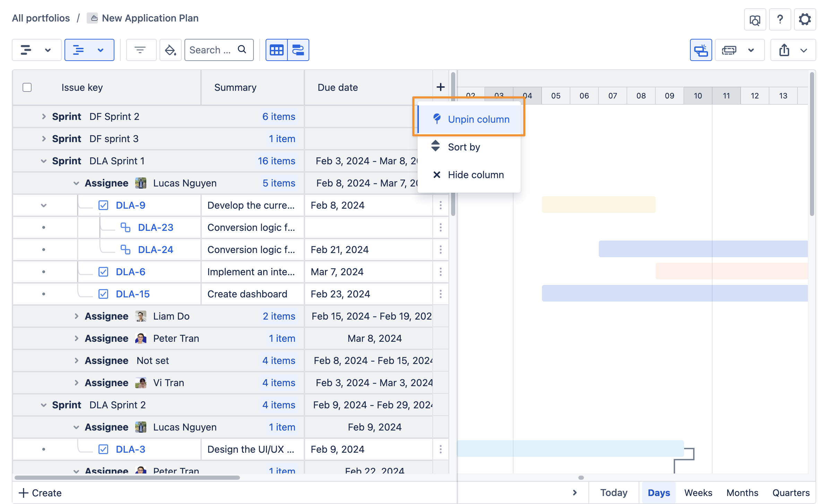Toggle the DLA-15 issue checkbox

[103, 294]
